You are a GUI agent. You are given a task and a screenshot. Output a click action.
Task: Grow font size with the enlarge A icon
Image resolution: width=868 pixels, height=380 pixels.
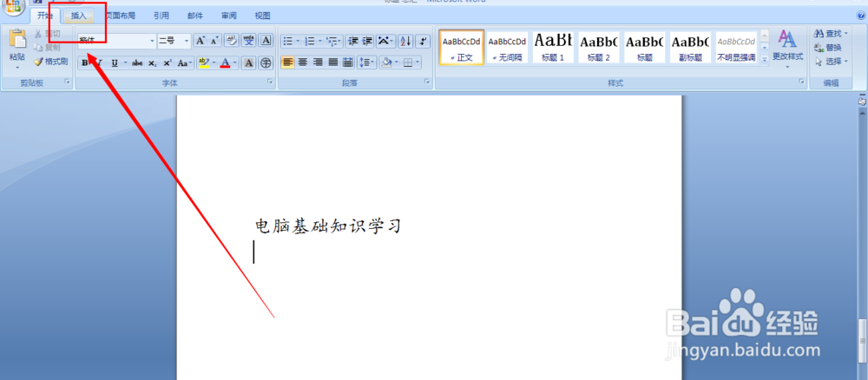pyautogui.click(x=201, y=41)
